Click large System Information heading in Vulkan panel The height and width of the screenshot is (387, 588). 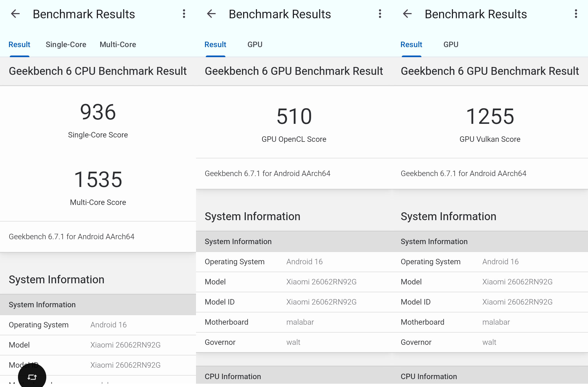[x=449, y=216]
